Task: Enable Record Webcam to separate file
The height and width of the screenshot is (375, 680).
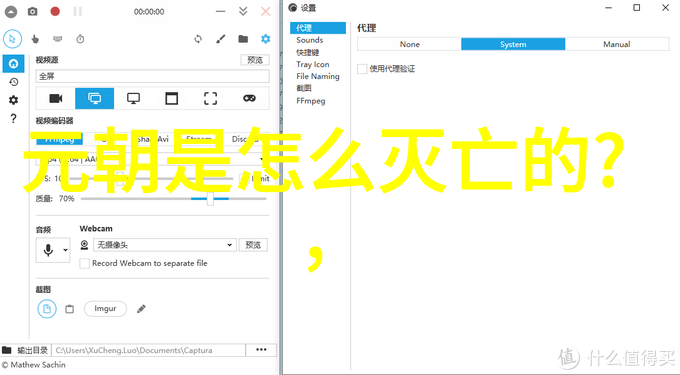Action: pyautogui.click(x=85, y=263)
